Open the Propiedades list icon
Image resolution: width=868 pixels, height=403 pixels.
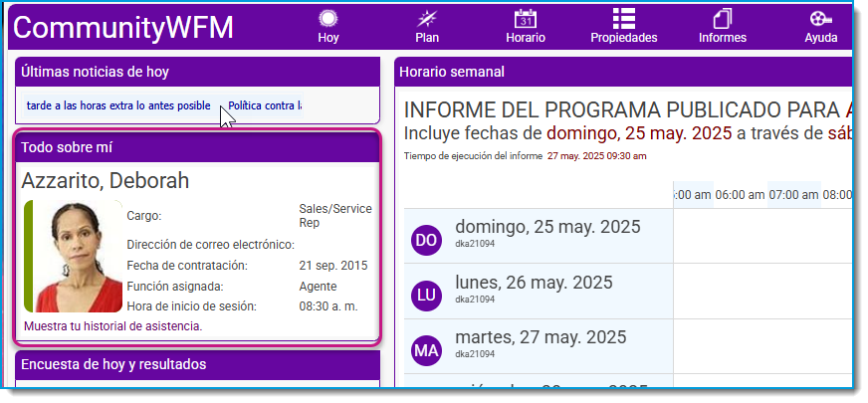[x=624, y=19]
